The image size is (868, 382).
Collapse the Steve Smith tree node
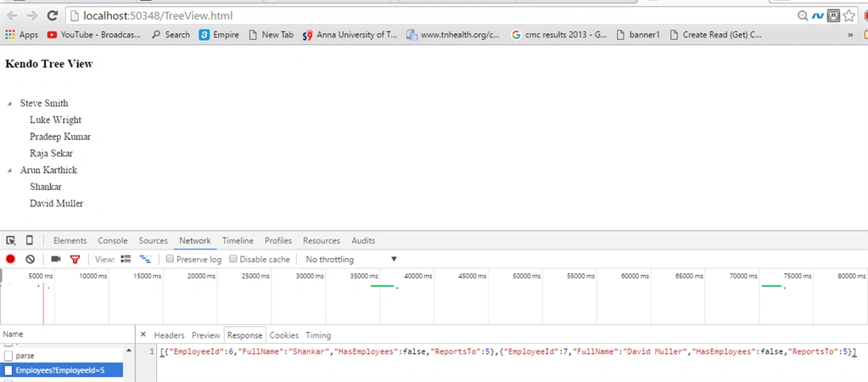click(9, 104)
